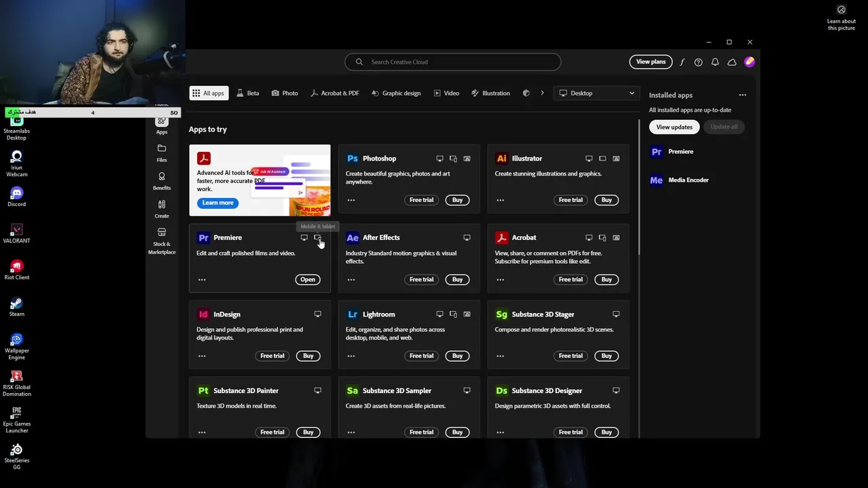
Task: Open Premiere with the Open button
Action: pyautogui.click(x=308, y=280)
